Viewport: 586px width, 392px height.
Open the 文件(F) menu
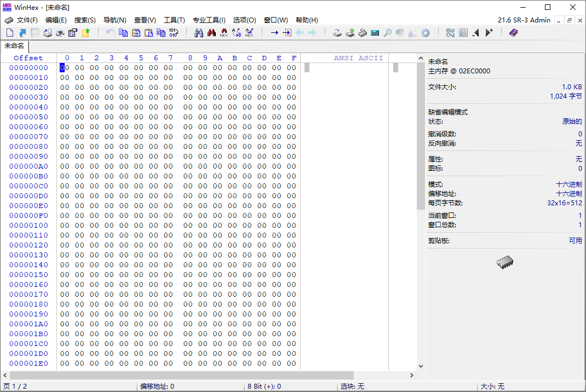click(x=25, y=20)
